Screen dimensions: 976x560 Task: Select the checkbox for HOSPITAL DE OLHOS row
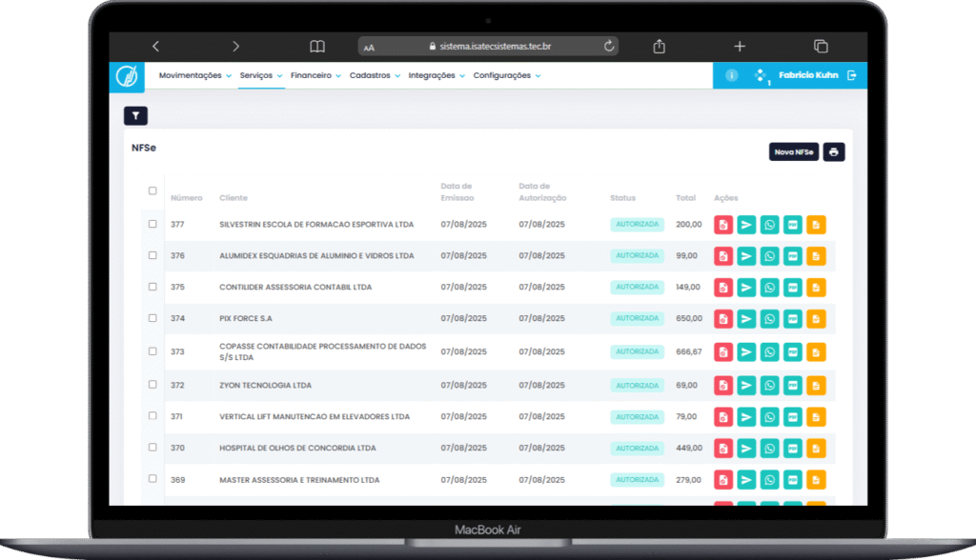(152, 448)
